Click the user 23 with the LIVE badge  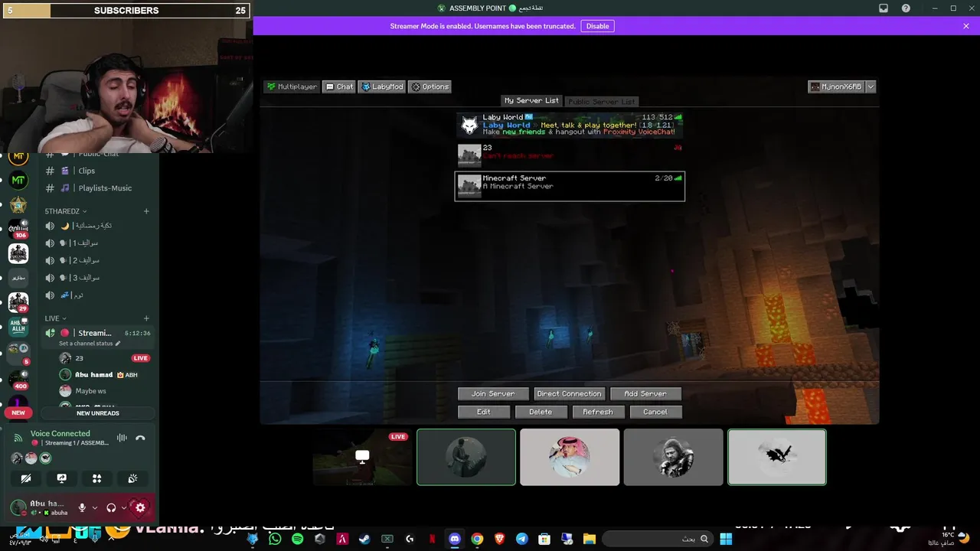point(105,358)
